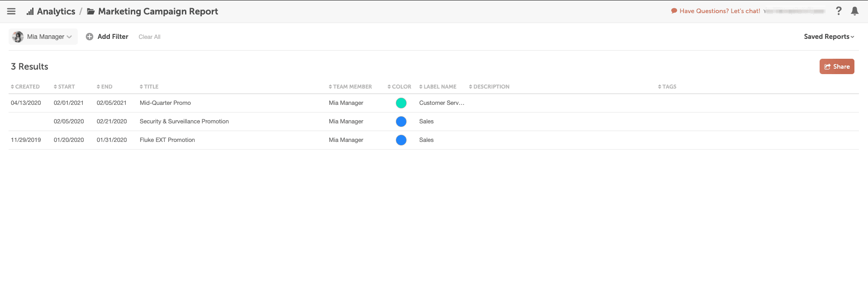Click the plus icon for Add Filter
Screen dimensions: 868x296
[x=90, y=37]
